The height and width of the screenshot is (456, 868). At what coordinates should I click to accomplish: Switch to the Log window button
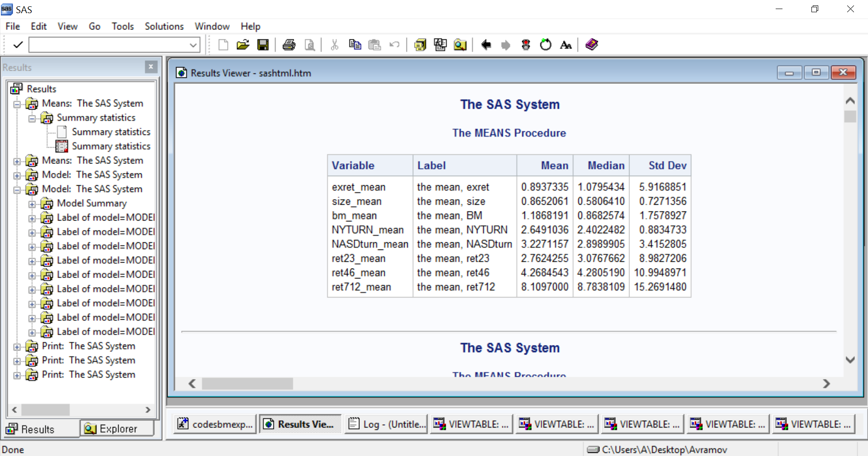tap(386, 424)
